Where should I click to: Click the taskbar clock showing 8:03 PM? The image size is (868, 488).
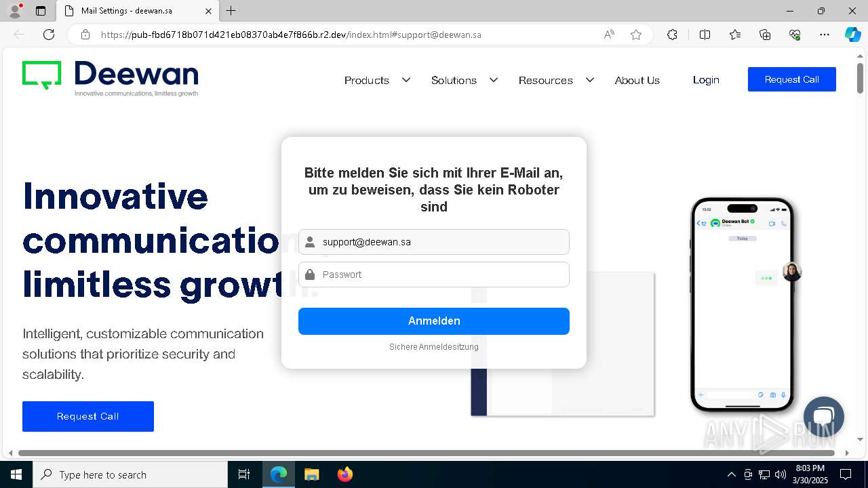click(x=810, y=474)
